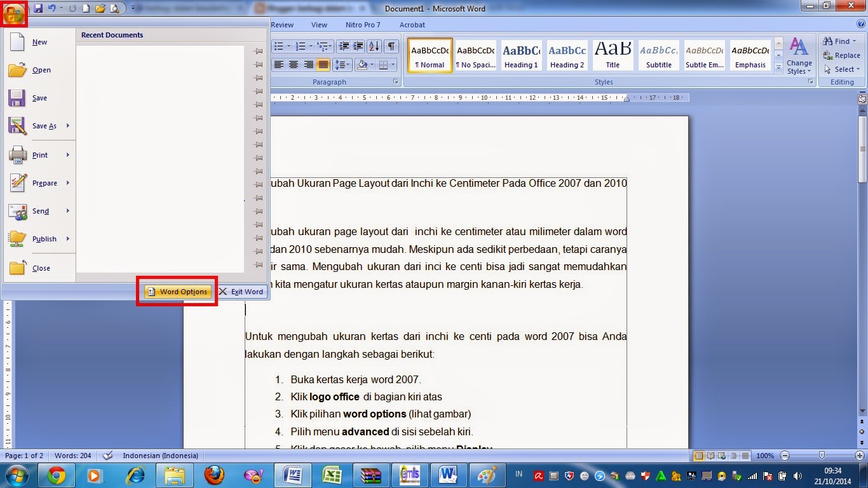Image resolution: width=868 pixels, height=488 pixels.
Task: Click the round Office logo button
Action: (x=13, y=13)
